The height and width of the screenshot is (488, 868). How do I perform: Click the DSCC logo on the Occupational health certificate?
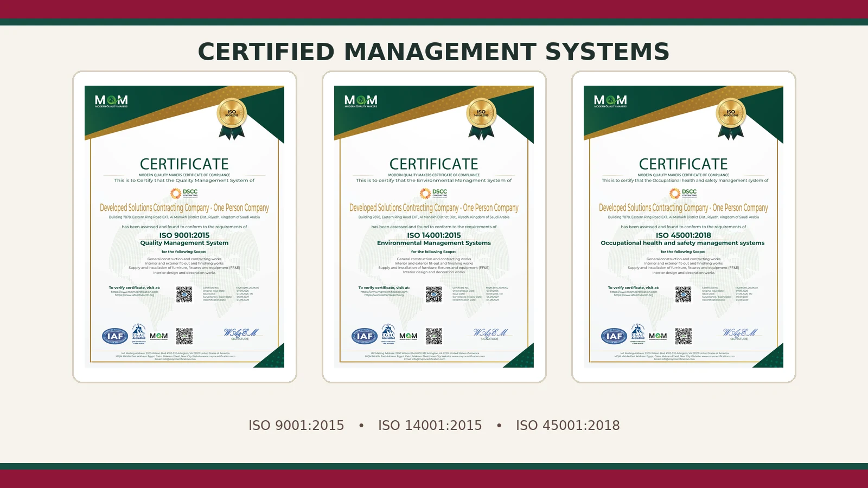click(683, 193)
